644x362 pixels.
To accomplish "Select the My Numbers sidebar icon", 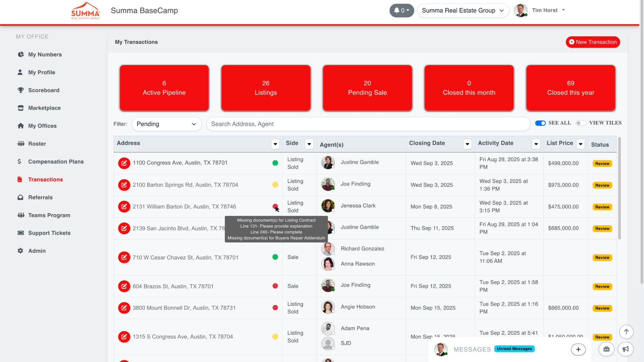I will (20, 54).
